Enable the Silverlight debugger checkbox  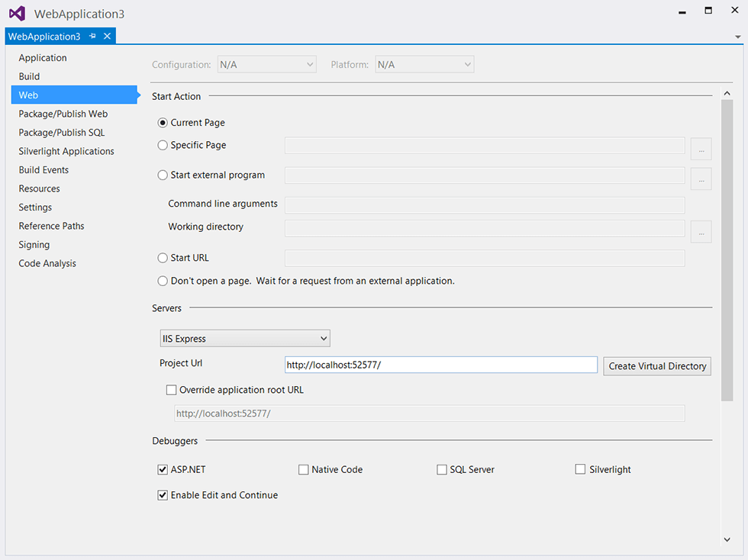(580, 469)
